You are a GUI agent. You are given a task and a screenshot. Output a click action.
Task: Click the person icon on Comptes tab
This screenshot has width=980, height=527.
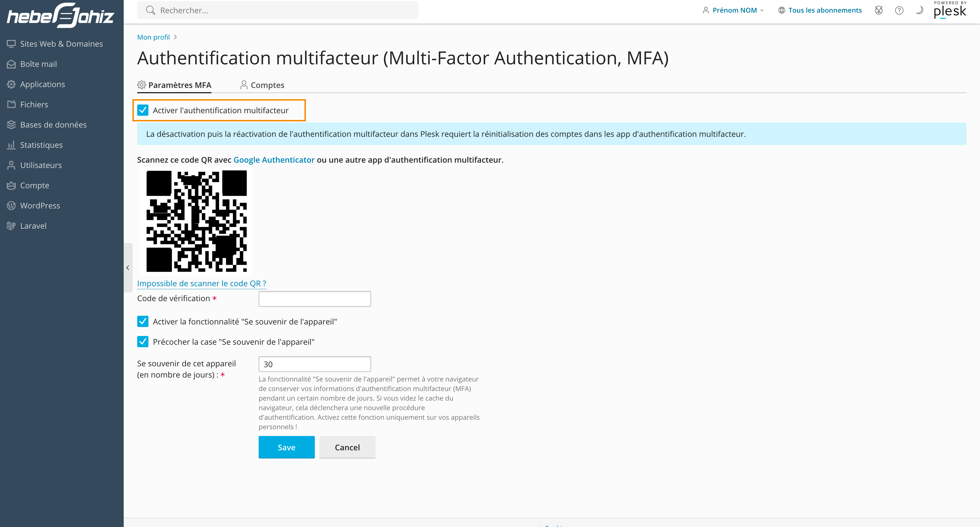244,85
